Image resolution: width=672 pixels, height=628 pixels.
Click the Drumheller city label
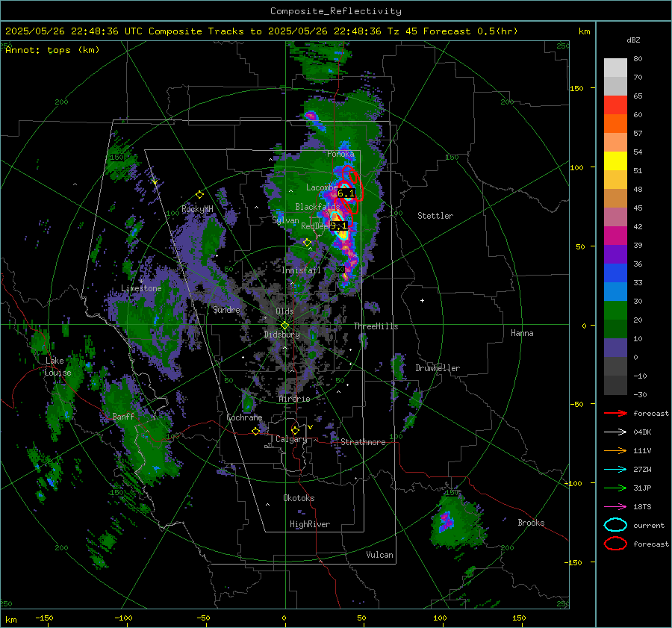pyautogui.click(x=438, y=368)
